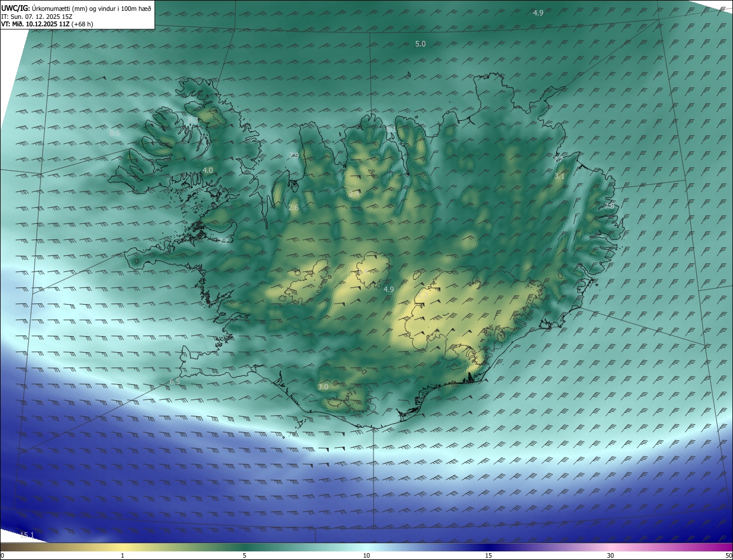Click the 3.1 value in east Iceland
Image resolution: width=733 pixels, height=560 pixels.
coord(559,176)
